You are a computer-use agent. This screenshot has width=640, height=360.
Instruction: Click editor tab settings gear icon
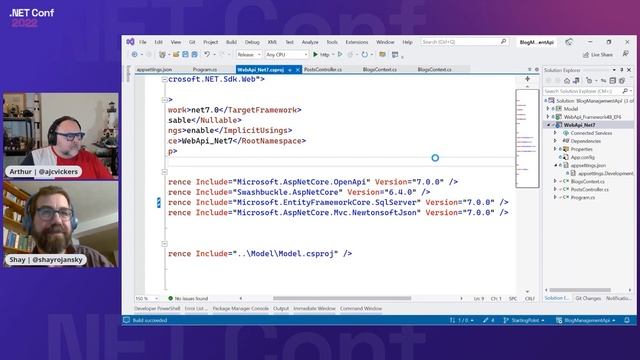click(537, 70)
